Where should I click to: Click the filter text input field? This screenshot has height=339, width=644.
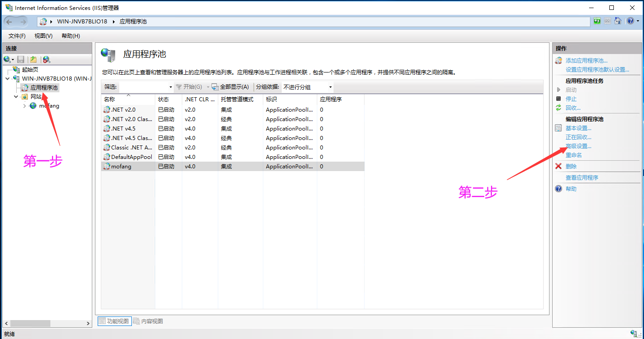pyautogui.click(x=143, y=87)
